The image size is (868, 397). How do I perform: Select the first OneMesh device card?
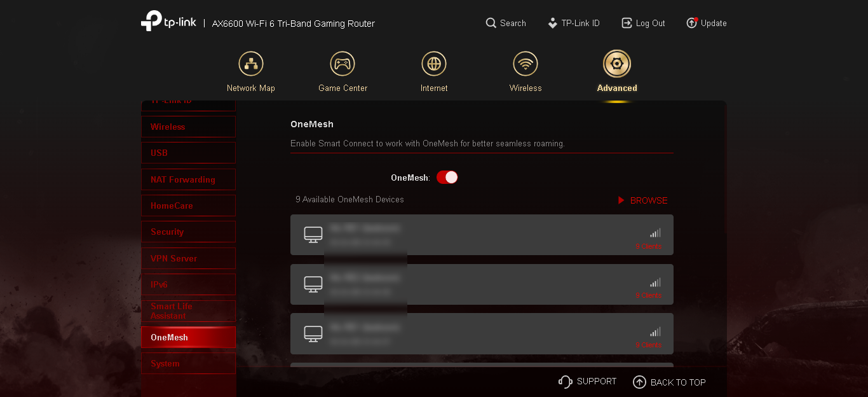pos(482,235)
